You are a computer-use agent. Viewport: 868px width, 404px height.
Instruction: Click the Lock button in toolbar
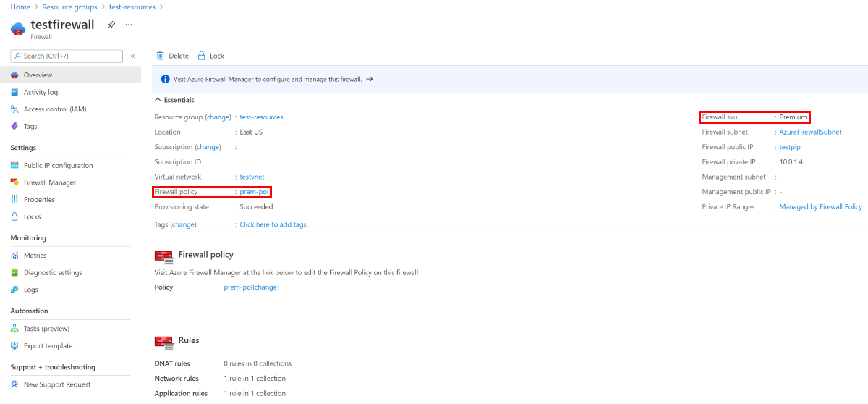tap(210, 56)
